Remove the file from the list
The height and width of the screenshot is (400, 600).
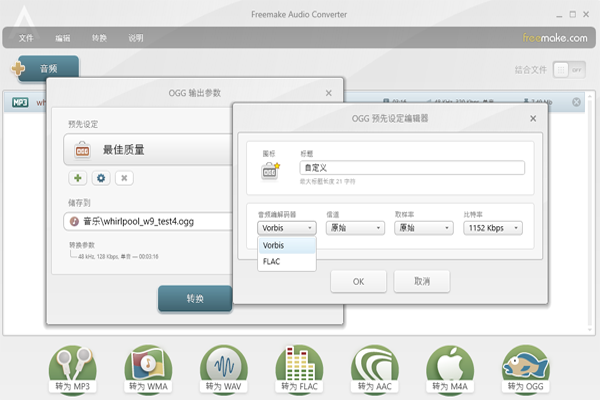(576, 102)
